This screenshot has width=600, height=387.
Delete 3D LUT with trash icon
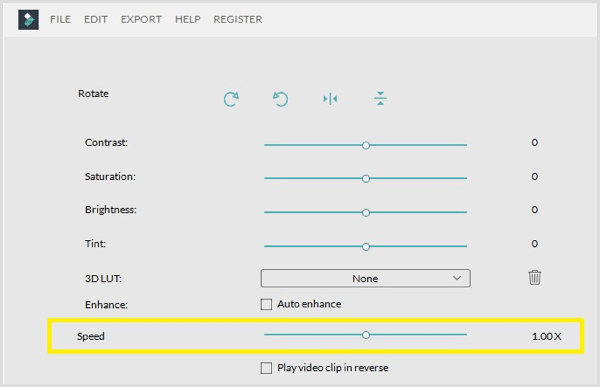(x=535, y=278)
